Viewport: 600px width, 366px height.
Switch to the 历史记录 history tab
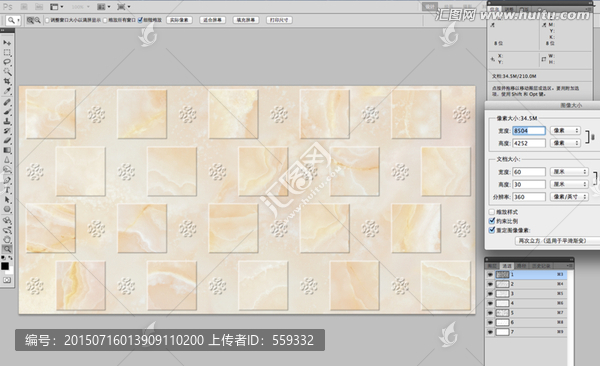click(541, 266)
